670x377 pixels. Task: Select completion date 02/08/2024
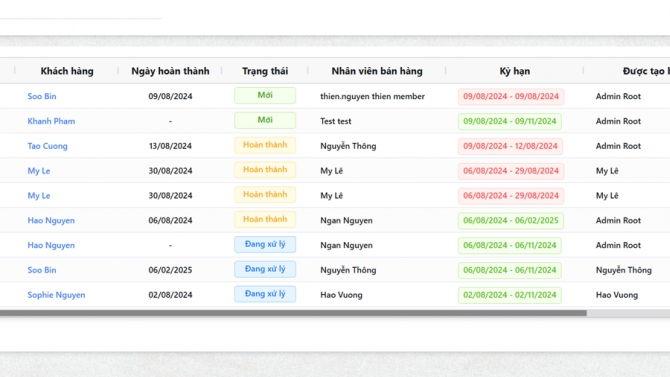[170, 295]
